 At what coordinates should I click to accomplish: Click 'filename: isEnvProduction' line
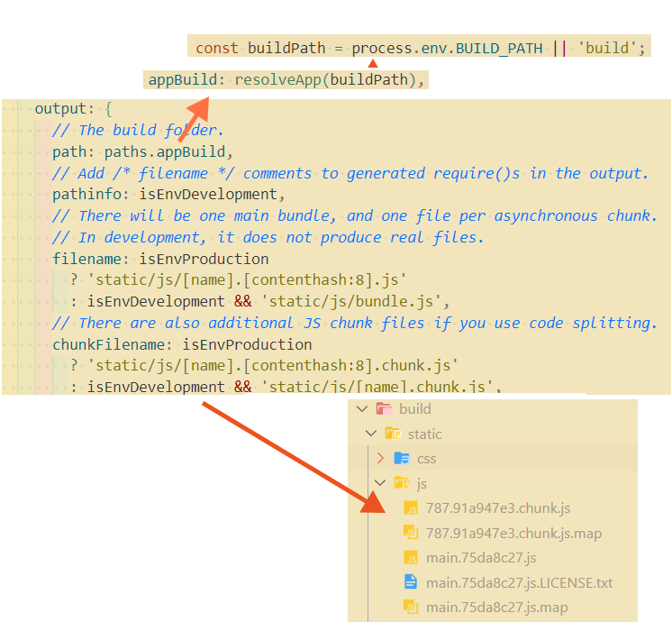coord(160,259)
